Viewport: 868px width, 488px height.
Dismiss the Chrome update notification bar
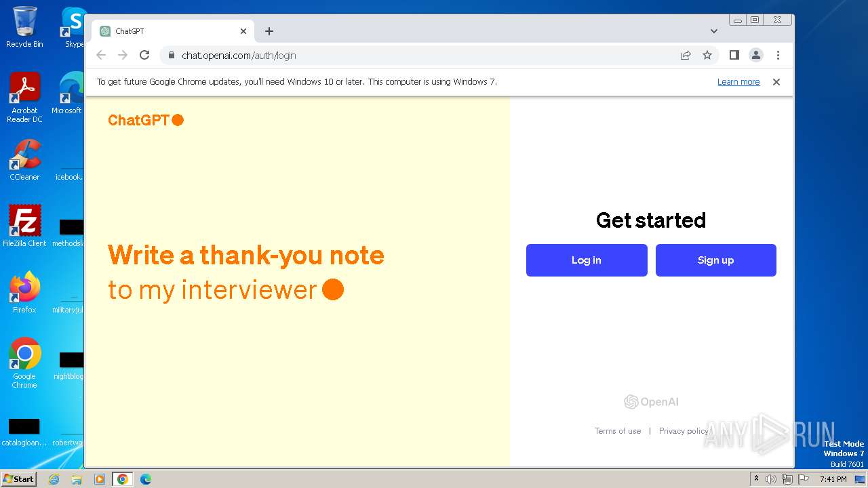pyautogui.click(x=776, y=82)
